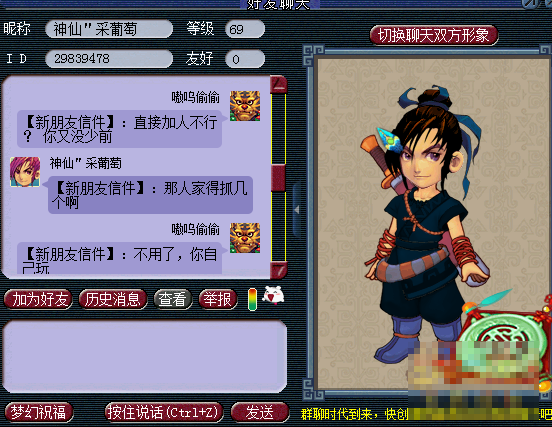Send the message with 发送
The height and width of the screenshot is (427, 552).
coord(260,412)
